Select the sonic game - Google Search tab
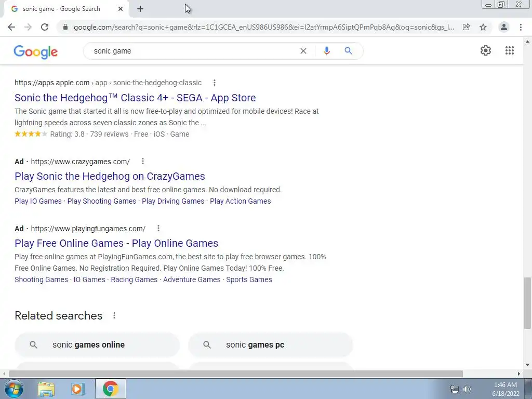Image resolution: width=532 pixels, height=399 pixels. 66,9
